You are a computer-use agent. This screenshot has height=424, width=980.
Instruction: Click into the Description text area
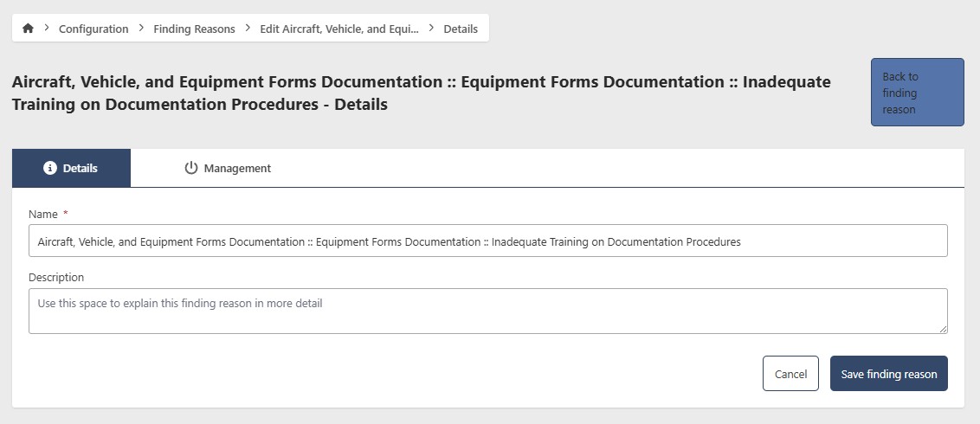click(x=487, y=311)
